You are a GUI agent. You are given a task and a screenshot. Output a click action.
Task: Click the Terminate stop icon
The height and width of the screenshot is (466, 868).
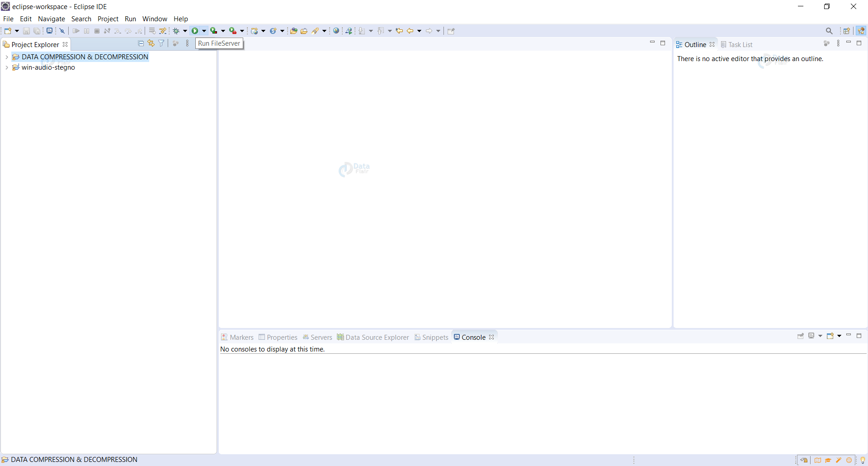point(97,31)
